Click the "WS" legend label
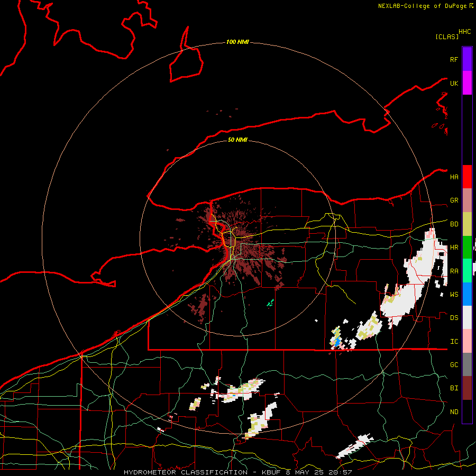Screen dimensions: 476x476 (x=454, y=294)
